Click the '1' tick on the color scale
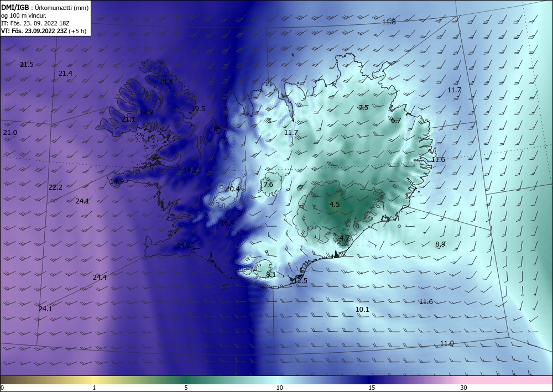 (94, 388)
